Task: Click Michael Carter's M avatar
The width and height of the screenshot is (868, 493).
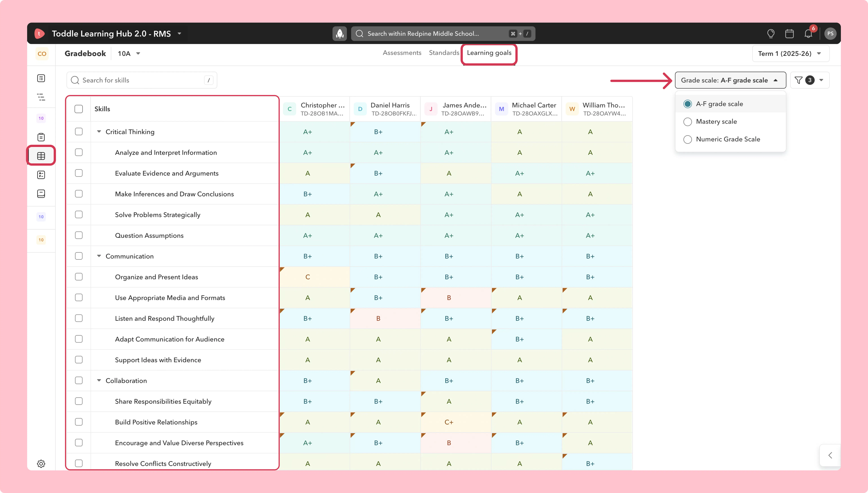Action: 502,109
